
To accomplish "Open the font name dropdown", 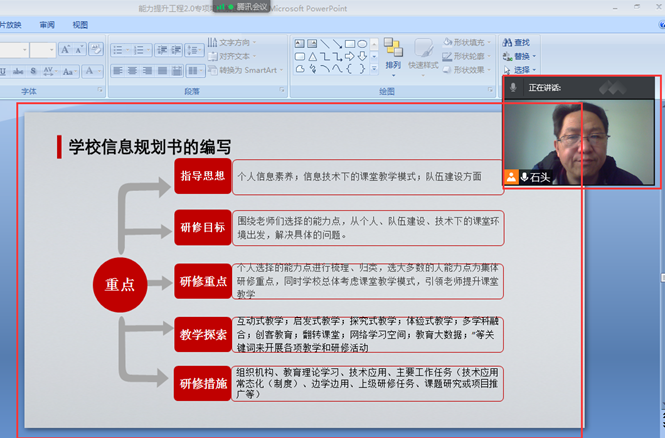I will pyautogui.click(x=25, y=50).
